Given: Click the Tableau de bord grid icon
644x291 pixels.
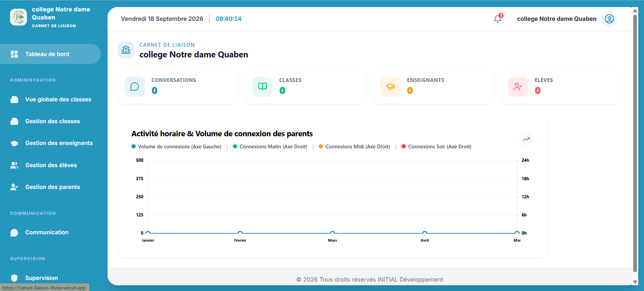Looking at the screenshot, I should pos(14,54).
